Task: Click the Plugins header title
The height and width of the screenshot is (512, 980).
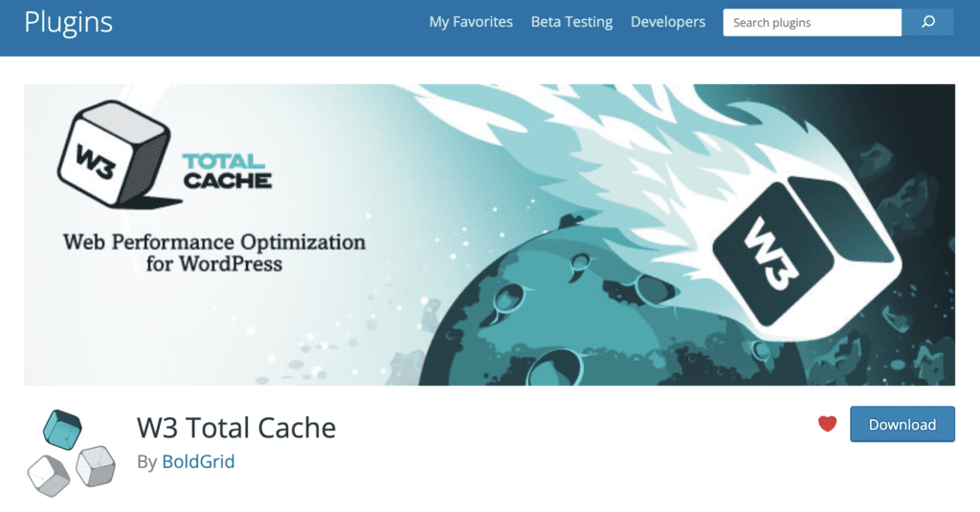Action: coord(68,23)
